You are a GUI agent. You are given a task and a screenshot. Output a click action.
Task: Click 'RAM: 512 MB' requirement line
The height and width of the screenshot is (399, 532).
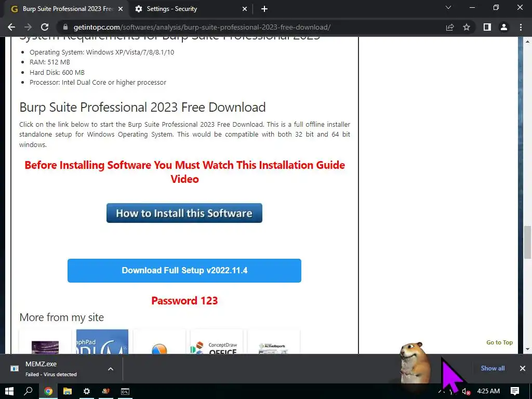[49, 62]
